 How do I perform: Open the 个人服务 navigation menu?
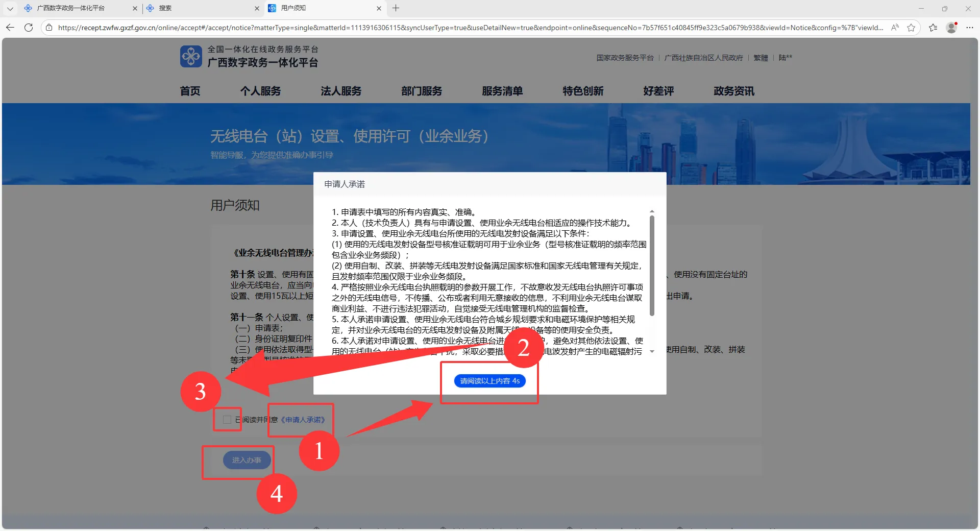[x=260, y=91]
